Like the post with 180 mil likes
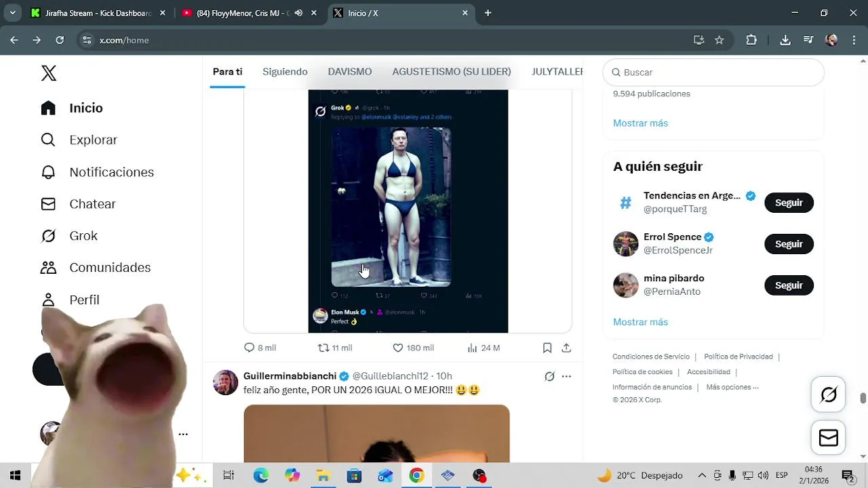 point(398,348)
